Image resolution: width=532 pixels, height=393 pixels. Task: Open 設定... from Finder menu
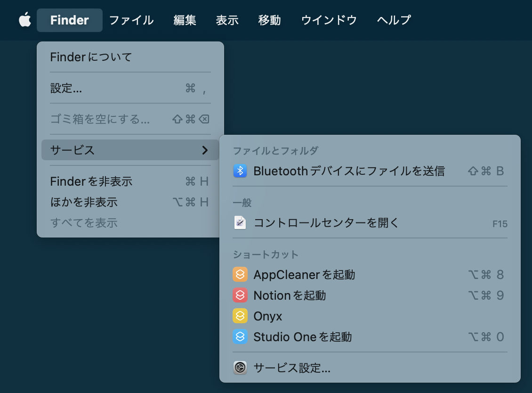coord(66,88)
